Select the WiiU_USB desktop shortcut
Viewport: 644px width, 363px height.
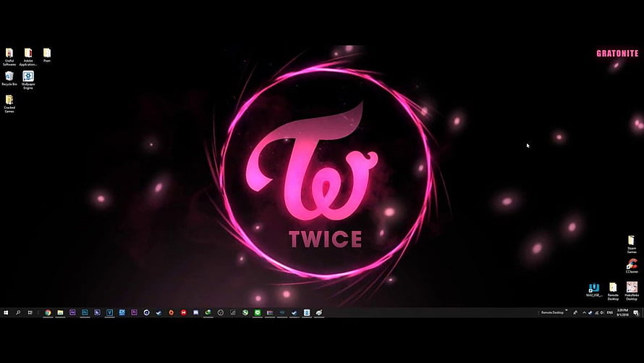[x=594, y=289]
